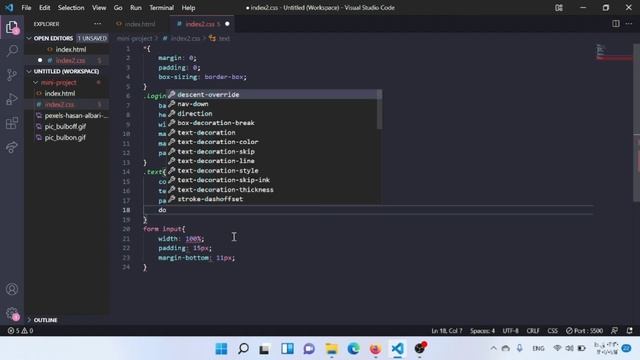This screenshot has height=360, width=640.
Task: Open Run and Debug view
Action: tap(12, 99)
